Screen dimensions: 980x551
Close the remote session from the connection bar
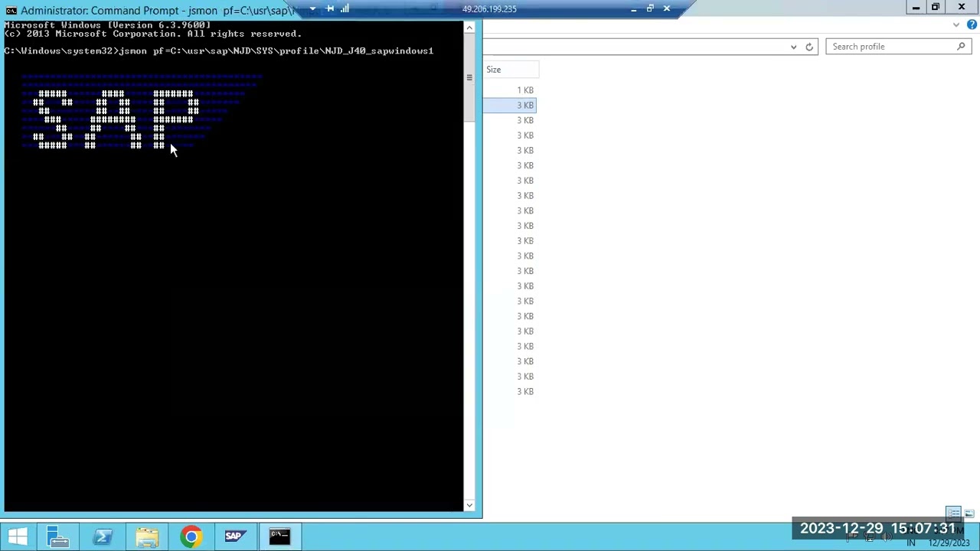[x=667, y=8]
